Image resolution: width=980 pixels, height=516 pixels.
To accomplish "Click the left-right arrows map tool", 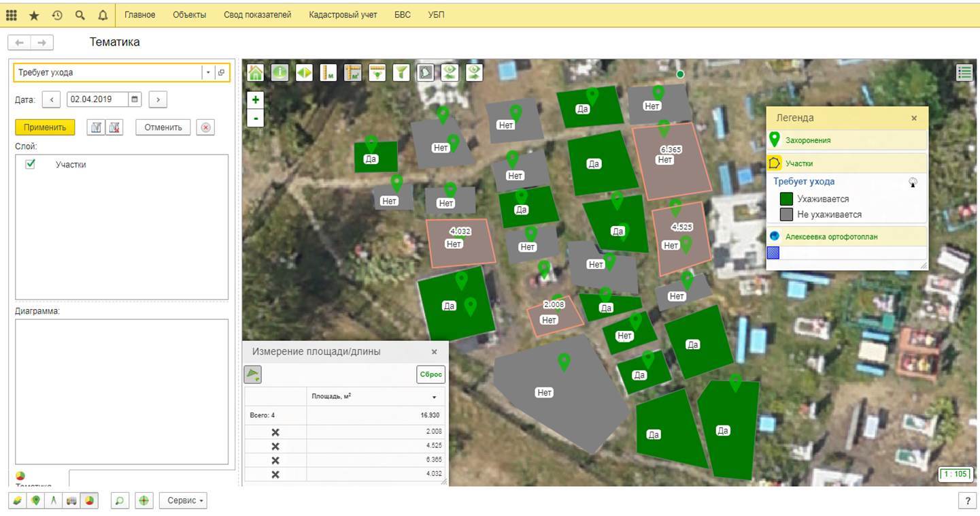I will point(304,72).
